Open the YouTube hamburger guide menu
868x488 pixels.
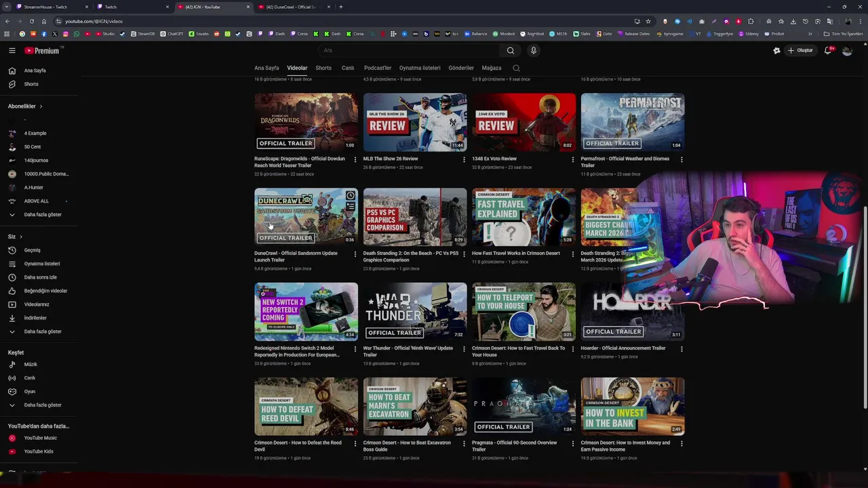(12, 50)
